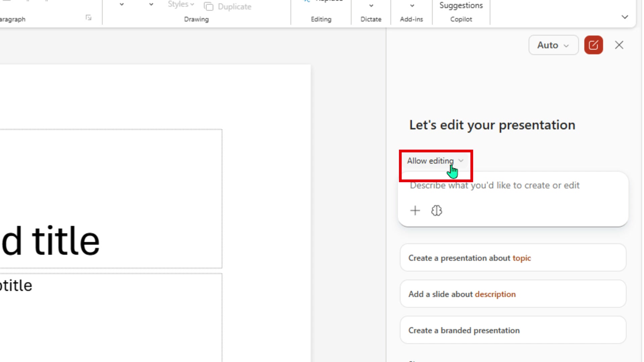This screenshot has height=362, width=644.
Task: Open the Styles dropdown in ribbon
Action: [x=181, y=4]
